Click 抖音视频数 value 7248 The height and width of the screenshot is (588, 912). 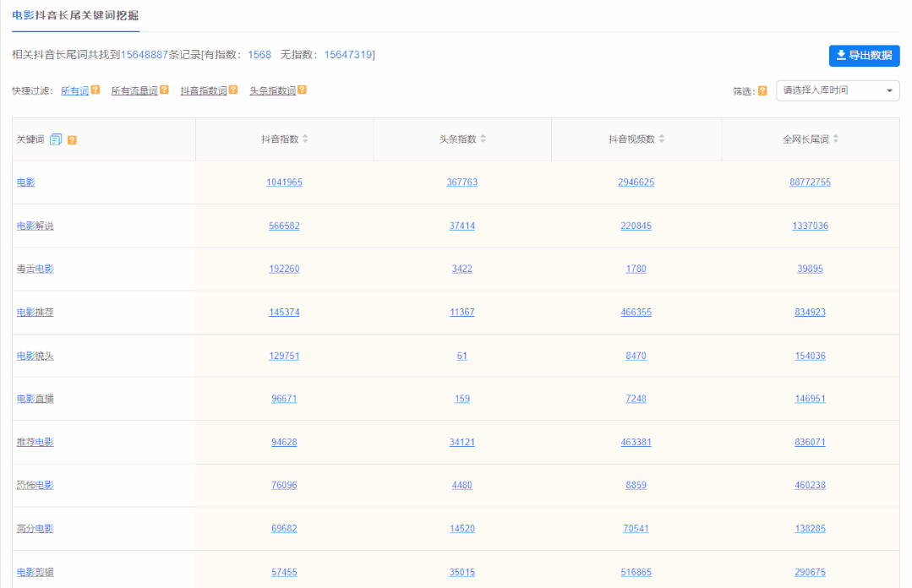(636, 399)
